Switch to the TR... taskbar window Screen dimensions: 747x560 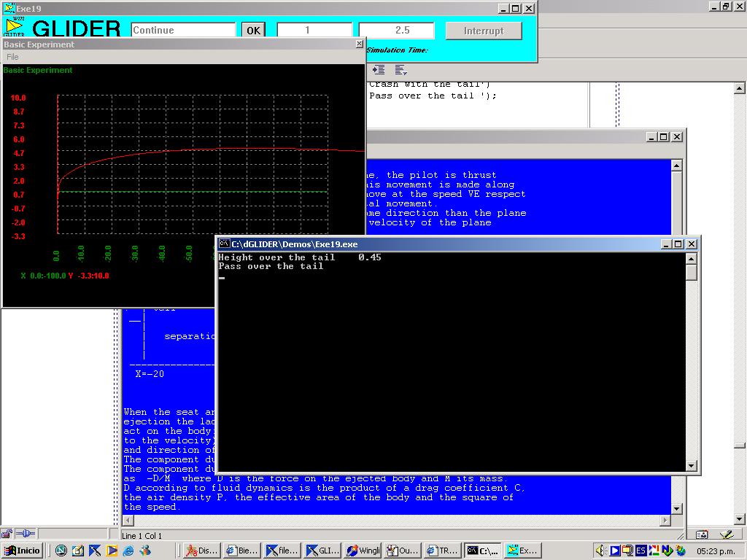[x=443, y=551]
